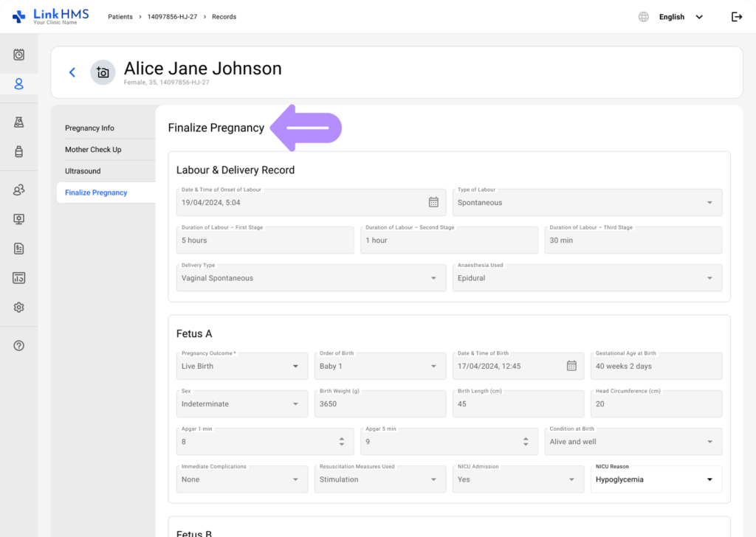Open the monitor screen icon in sidebar
The height and width of the screenshot is (537, 756).
coord(19,219)
